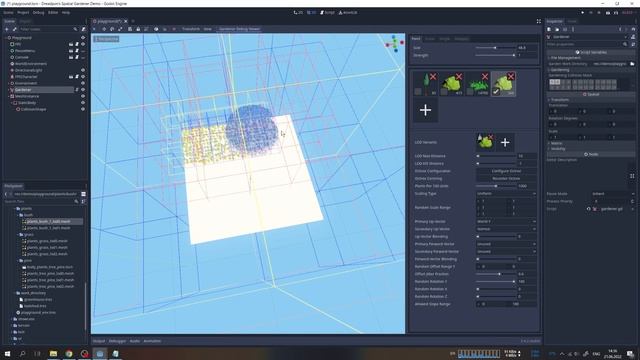
Task: Add a new LOD variant
Action: [x=505, y=142]
